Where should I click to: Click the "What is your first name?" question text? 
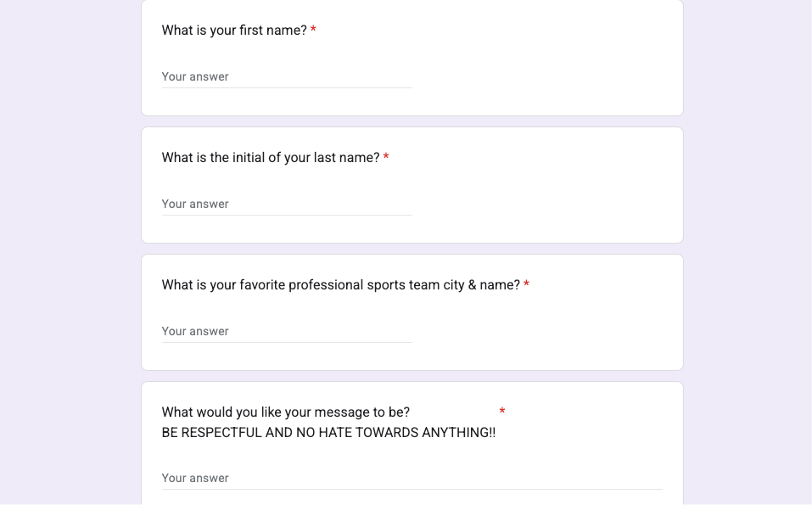pos(234,31)
